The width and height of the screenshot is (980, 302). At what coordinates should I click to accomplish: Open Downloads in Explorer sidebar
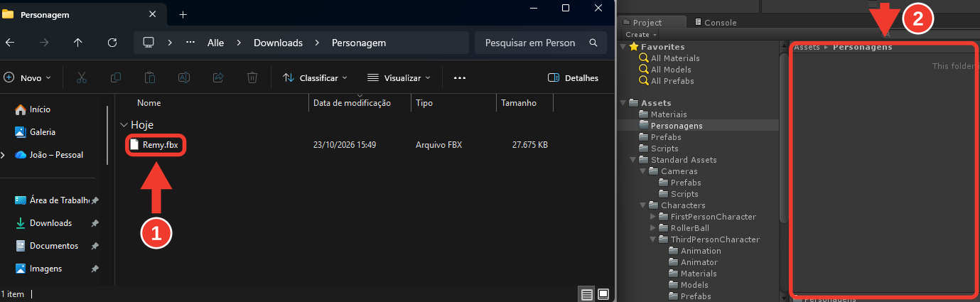point(50,223)
